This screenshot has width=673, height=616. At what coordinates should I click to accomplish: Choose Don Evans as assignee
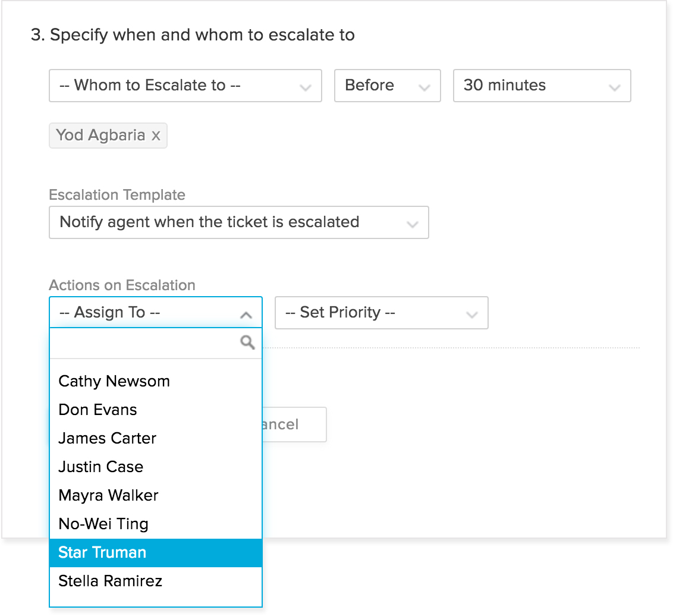(98, 410)
